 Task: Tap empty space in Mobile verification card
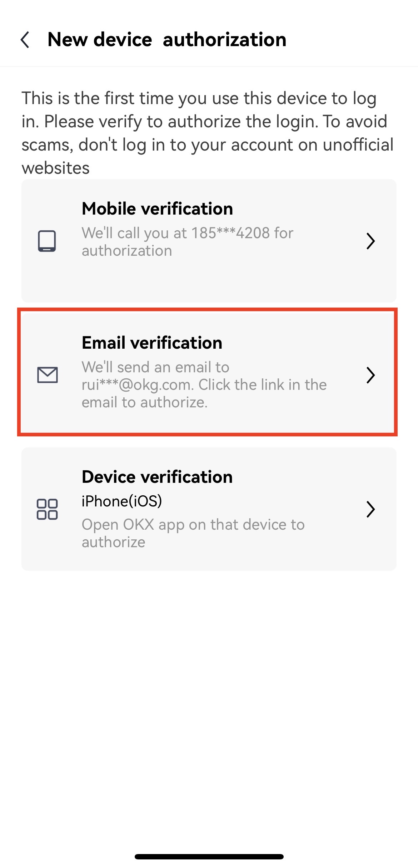point(209,281)
